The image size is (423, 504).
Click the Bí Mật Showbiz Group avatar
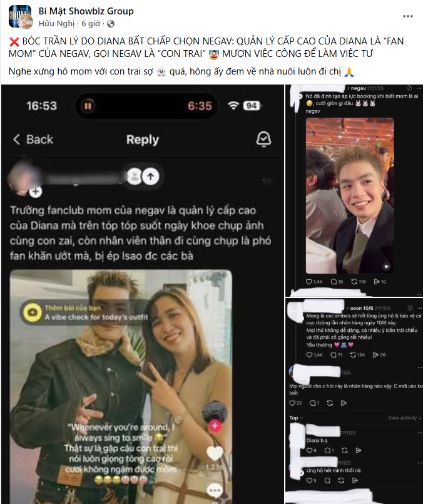(20, 17)
